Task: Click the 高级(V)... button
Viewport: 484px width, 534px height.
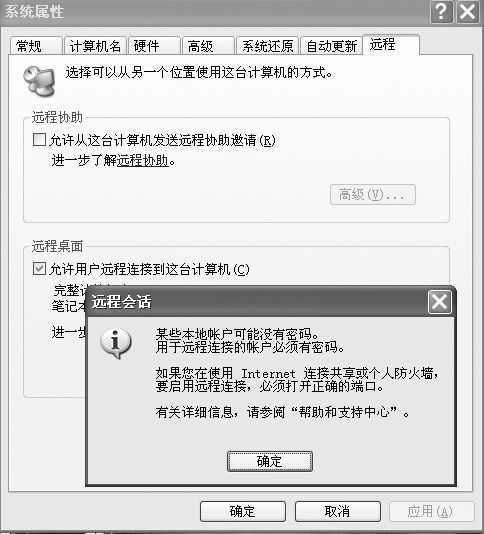Action: [x=373, y=194]
